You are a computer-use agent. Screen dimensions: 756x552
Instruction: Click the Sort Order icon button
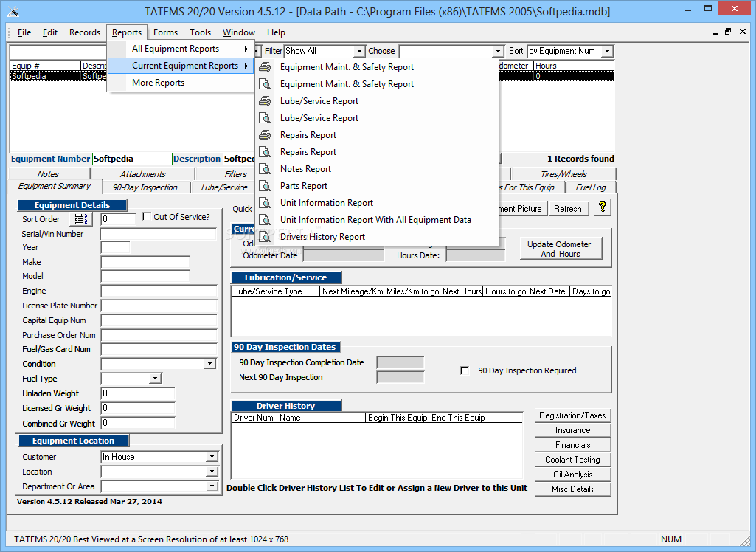[x=80, y=219]
